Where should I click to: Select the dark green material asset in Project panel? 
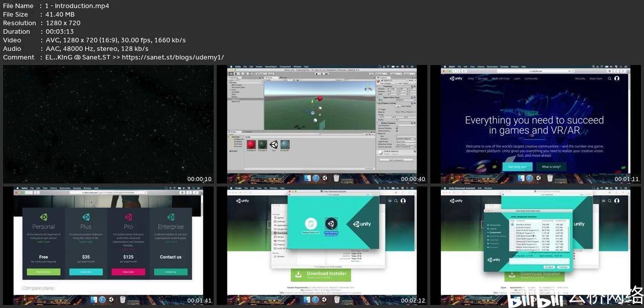[x=263, y=144]
